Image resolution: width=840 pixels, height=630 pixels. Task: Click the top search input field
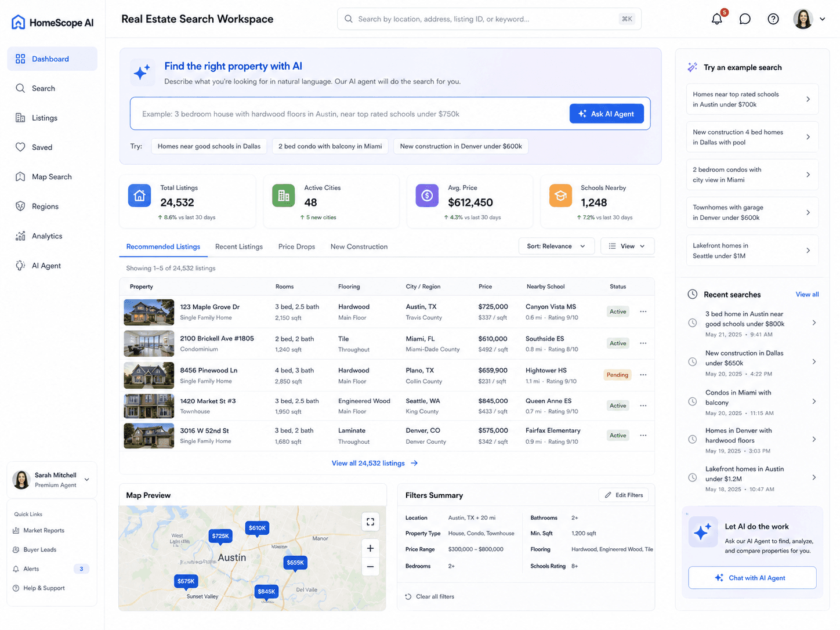(x=489, y=19)
